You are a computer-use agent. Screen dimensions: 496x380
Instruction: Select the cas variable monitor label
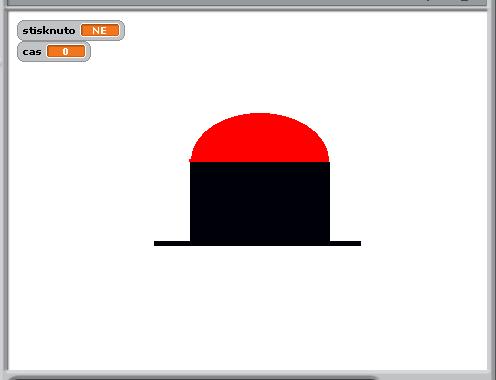click(x=32, y=52)
